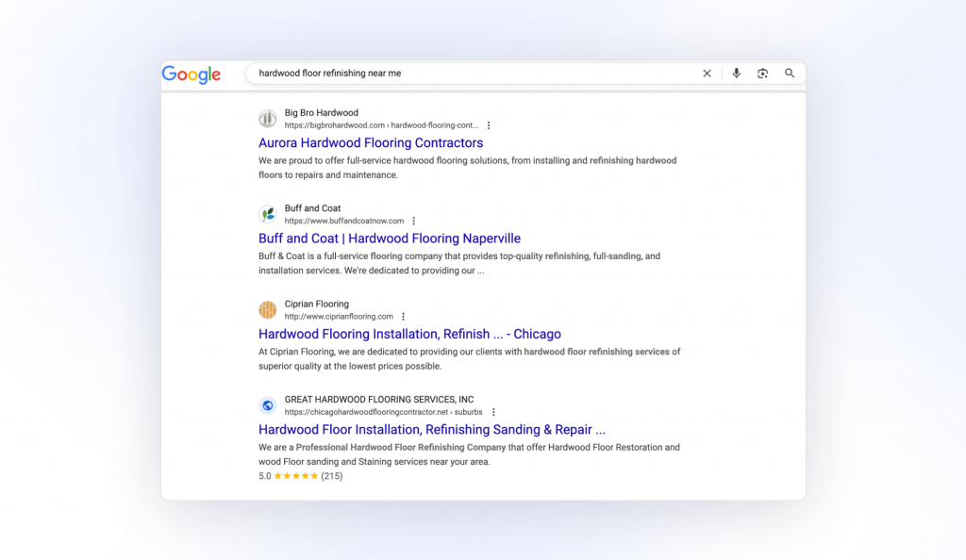Screen dimensions: 966x560
Task: Click the magnifying glass search icon
Action: click(790, 74)
